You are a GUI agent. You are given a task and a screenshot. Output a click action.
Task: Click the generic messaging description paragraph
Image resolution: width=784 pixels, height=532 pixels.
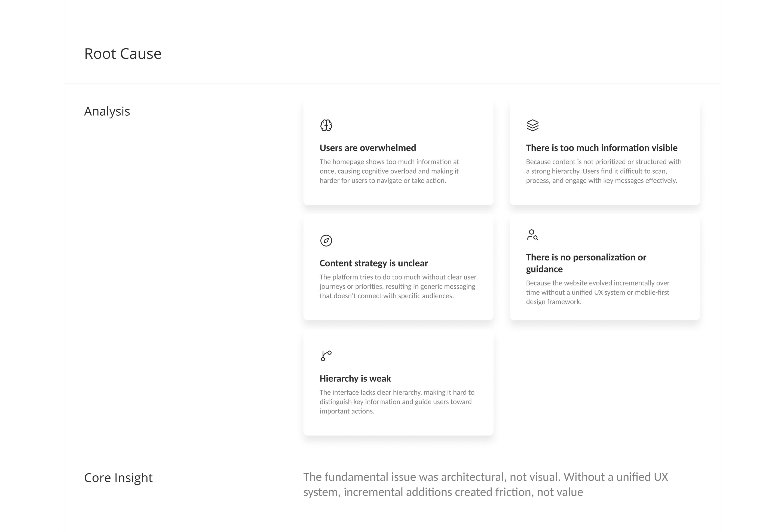(x=398, y=286)
